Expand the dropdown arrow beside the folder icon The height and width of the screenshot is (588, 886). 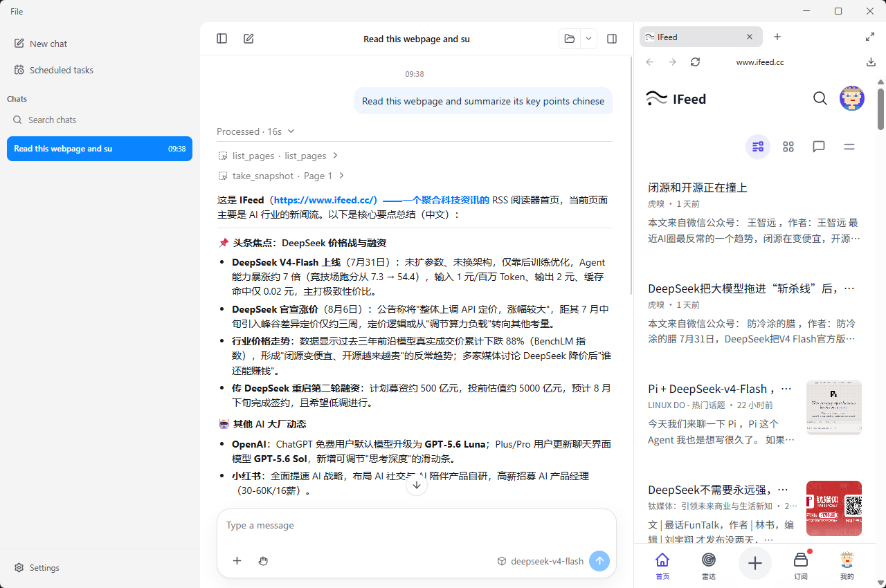point(588,39)
